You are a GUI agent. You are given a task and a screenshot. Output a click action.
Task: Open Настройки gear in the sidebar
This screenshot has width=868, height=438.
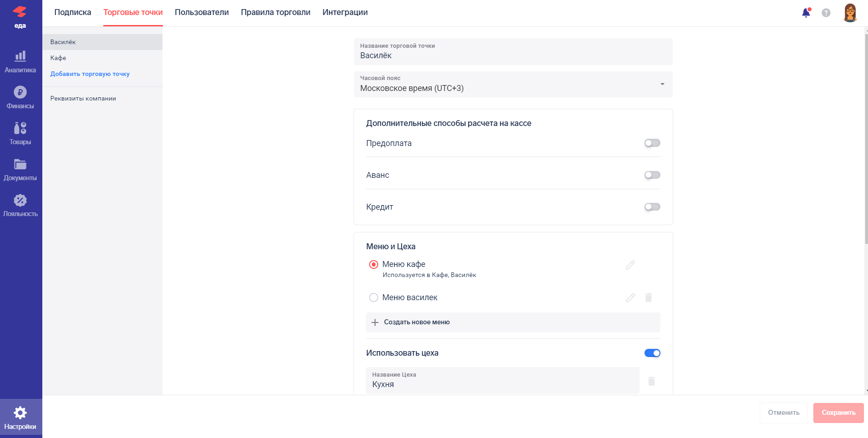pyautogui.click(x=20, y=418)
